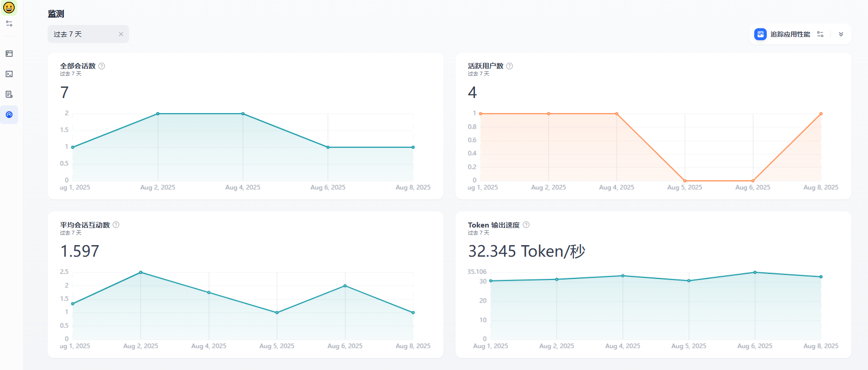Click 过去 7 天 subtitle under 全部会话数
Viewport: 868px width, 370px height.
tap(71, 74)
